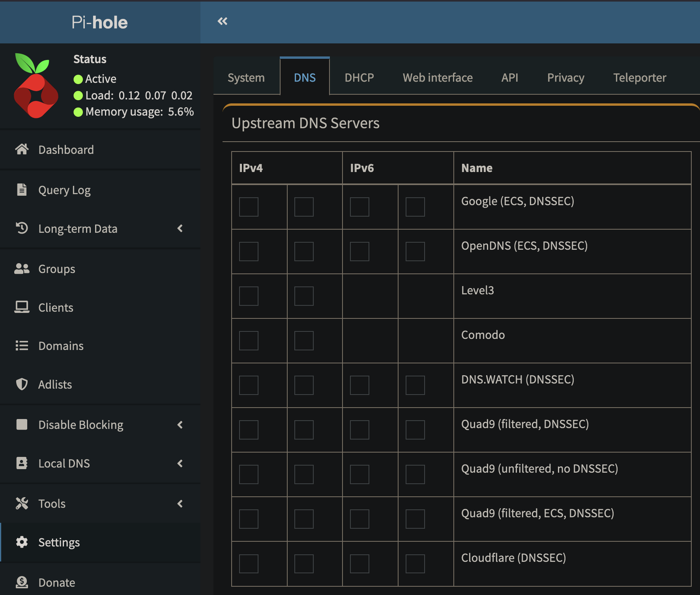Open Dashboard from sidebar
The width and height of the screenshot is (700, 595).
pyautogui.click(x=100, y=150)
